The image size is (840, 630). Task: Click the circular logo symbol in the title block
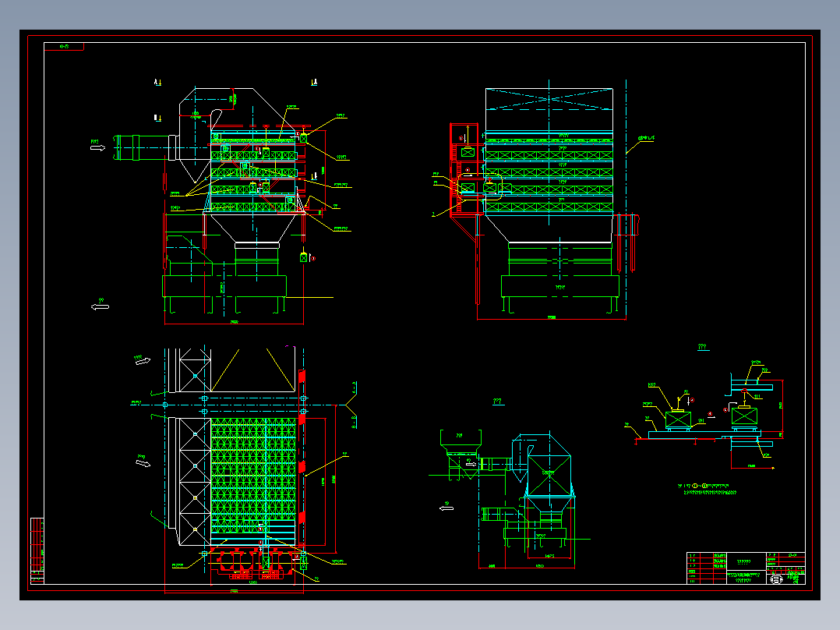[776, 579]
